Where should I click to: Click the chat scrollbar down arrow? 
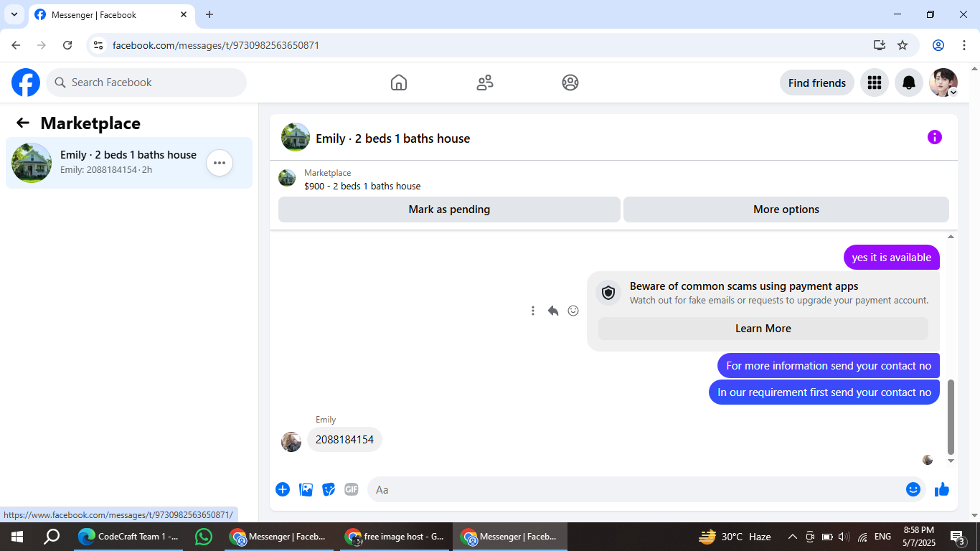951,461
